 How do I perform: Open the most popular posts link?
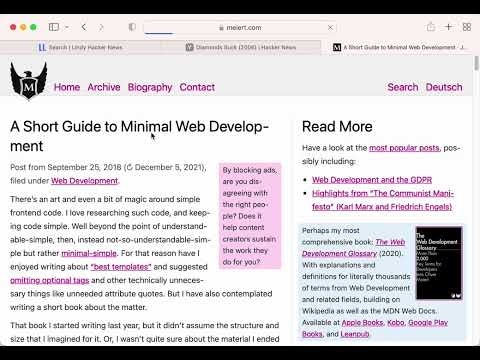point(404,148)
